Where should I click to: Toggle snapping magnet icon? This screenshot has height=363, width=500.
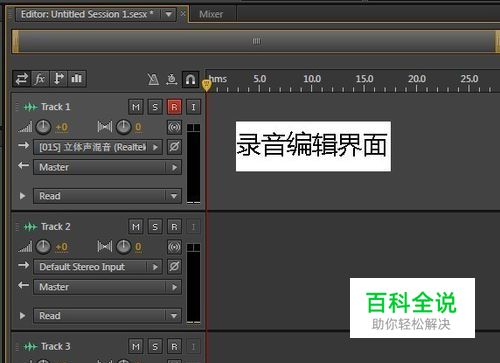pos(190,79)
